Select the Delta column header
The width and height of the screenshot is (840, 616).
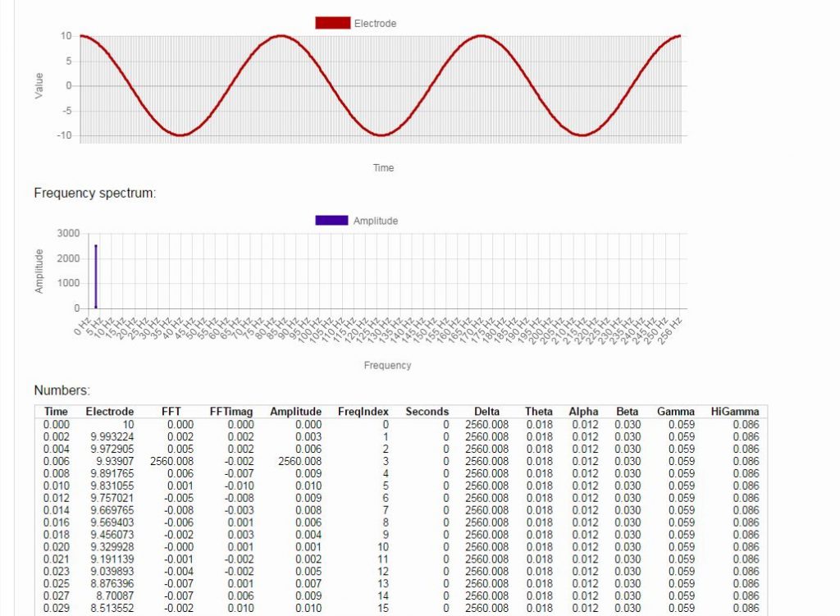(488, 411)
